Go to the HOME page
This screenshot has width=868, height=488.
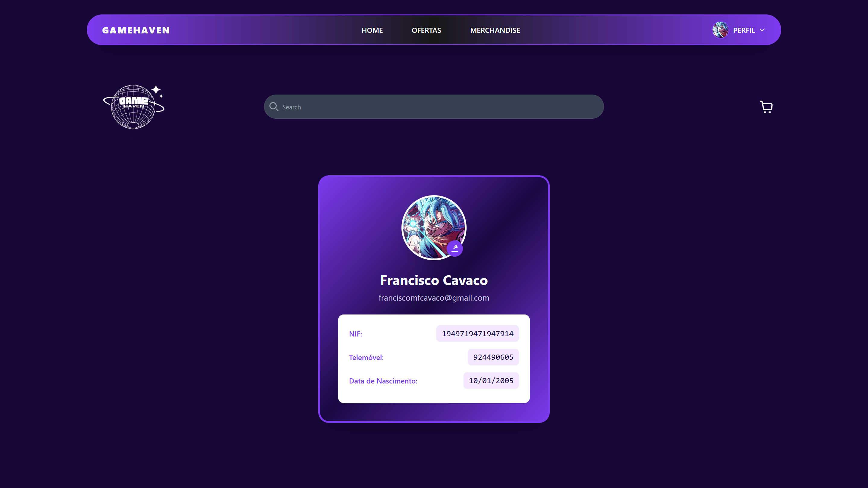pyautogui.click(x=372, y=30)
